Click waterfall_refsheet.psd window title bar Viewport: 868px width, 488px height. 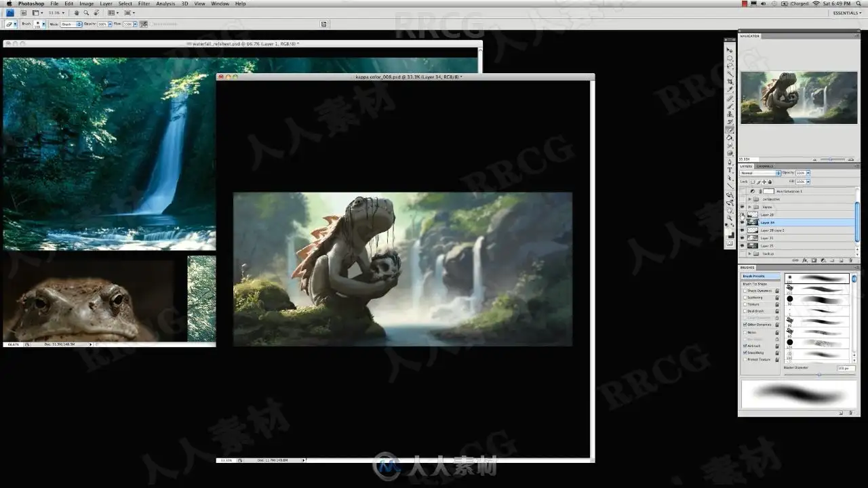coord(243,43)
